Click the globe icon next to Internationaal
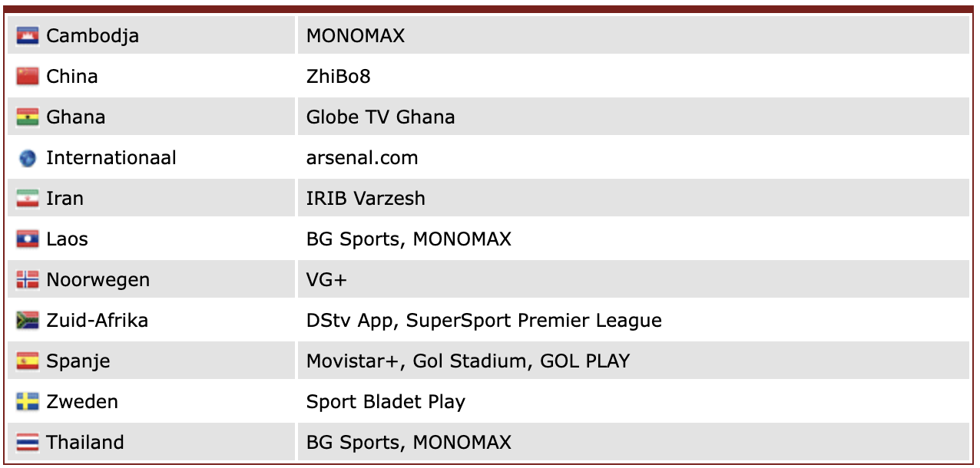The width and height of the screenshot is (980, 468). [28, 158]
